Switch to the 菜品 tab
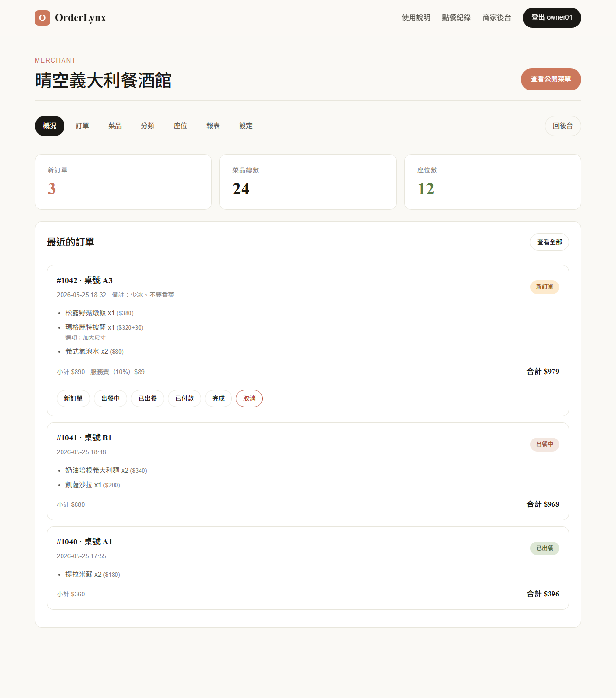616x698 pixels. coord(115,126)
